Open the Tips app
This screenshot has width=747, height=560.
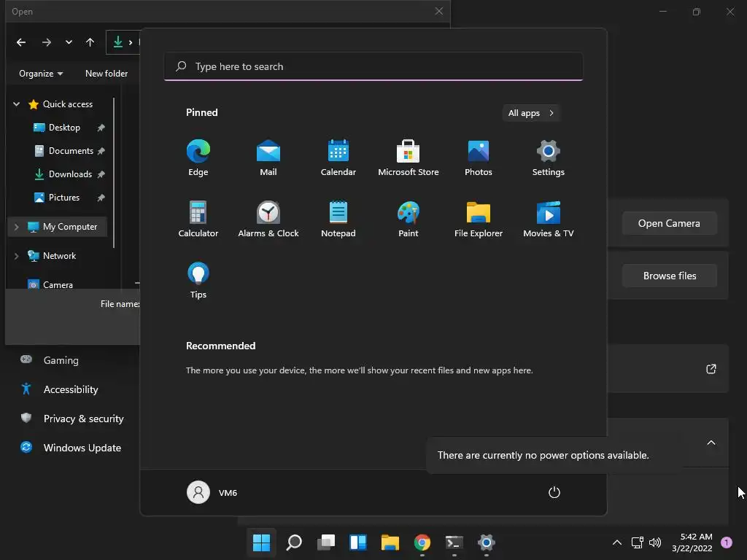[x=198, y=281]
